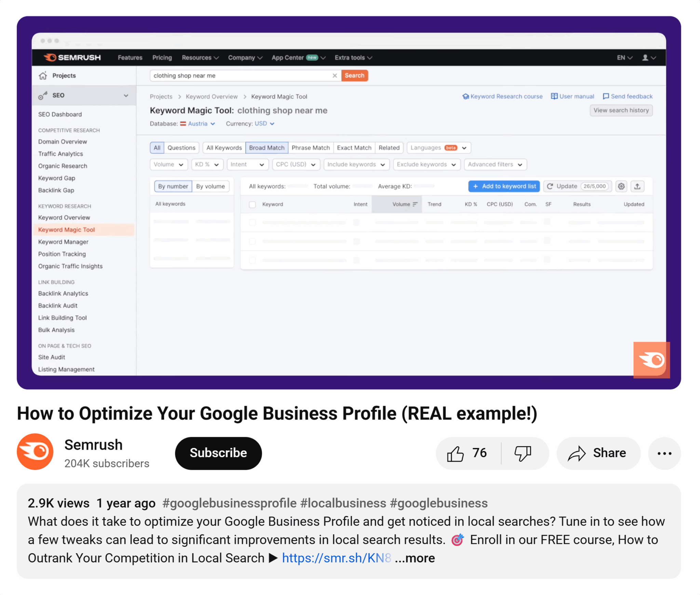The height and width of the screenshot is (595, 700).
Task: Open Pricing in the top menu
Action: [162, 58]
